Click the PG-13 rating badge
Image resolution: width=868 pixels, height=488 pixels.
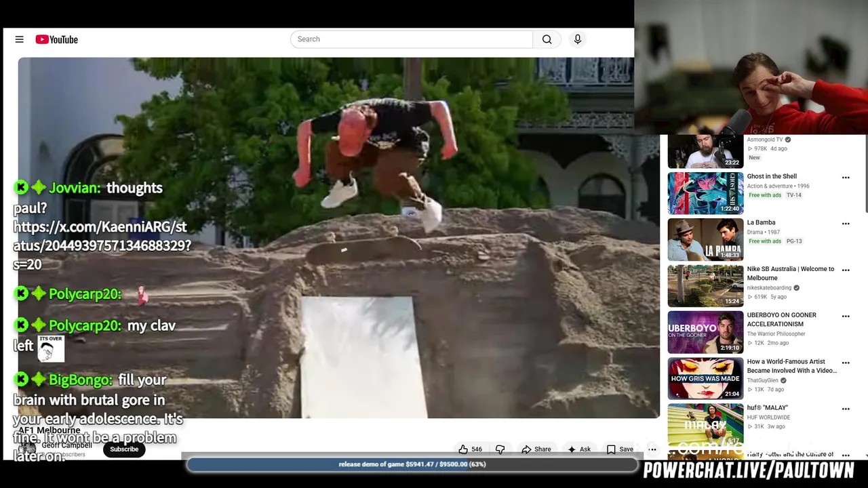click(x=794, y=241)
